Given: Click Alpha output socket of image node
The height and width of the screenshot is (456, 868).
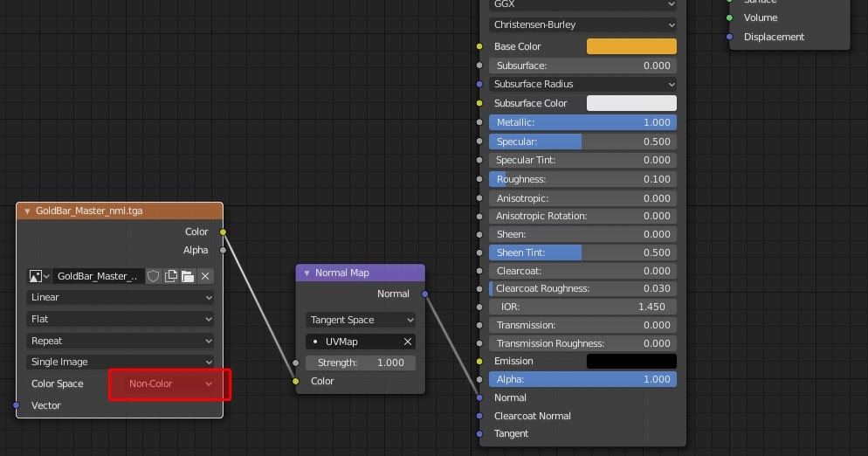Looking at the screenshot, I should pos(223,250).
